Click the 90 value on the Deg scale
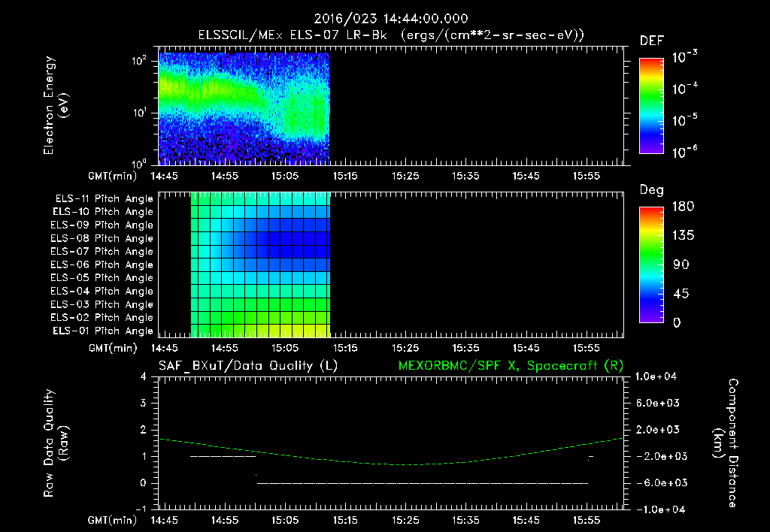The image size is (770, 532). (681, 265)
